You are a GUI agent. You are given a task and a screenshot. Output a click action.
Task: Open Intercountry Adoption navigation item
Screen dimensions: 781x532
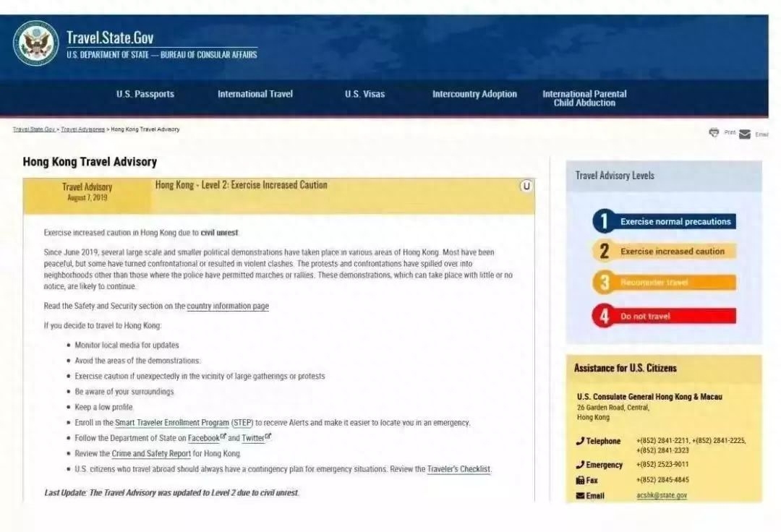pyautogui.click(x=474, y=94)
